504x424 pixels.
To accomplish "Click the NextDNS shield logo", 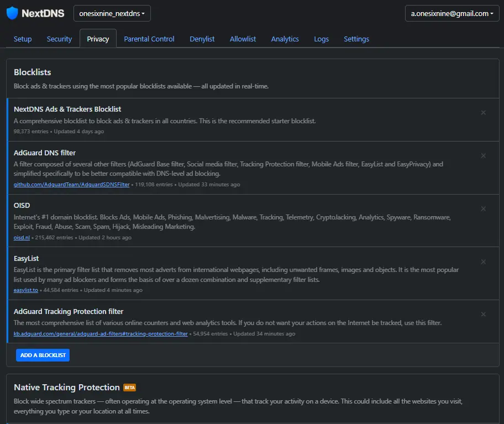I will pyautogui.click(x=12, y=13).
